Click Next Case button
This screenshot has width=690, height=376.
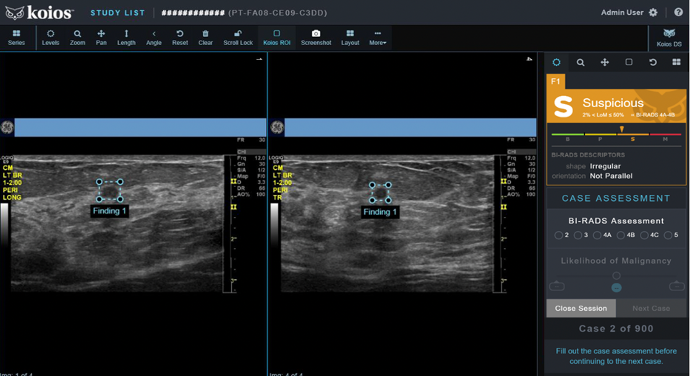point(651,308)
